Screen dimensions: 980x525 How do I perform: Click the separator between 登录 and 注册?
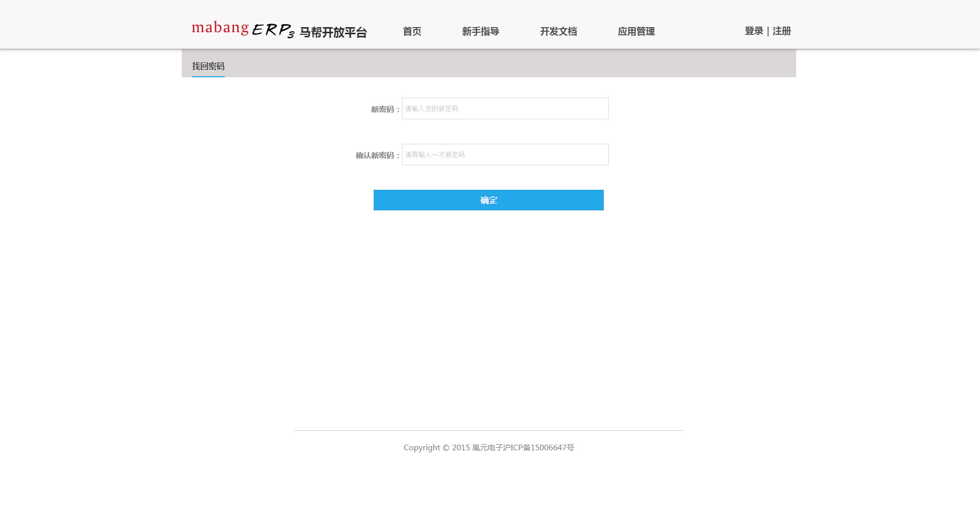point(768,31)
